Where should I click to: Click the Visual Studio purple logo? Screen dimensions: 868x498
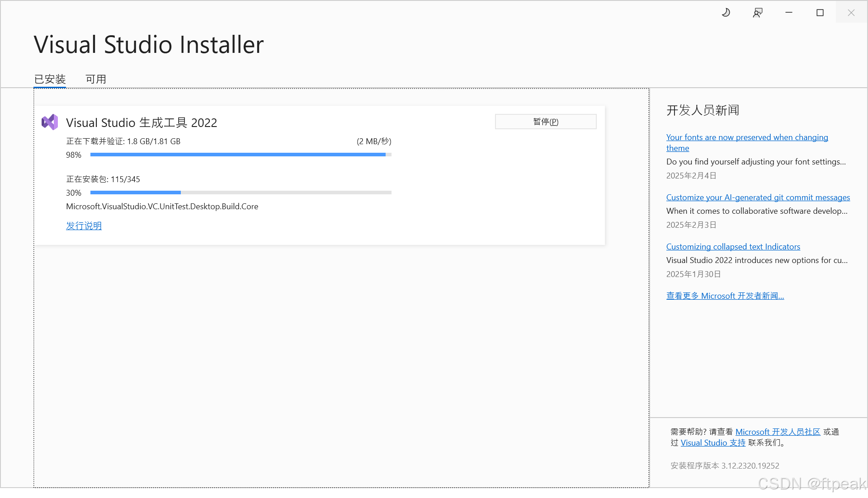coord(50,122)
